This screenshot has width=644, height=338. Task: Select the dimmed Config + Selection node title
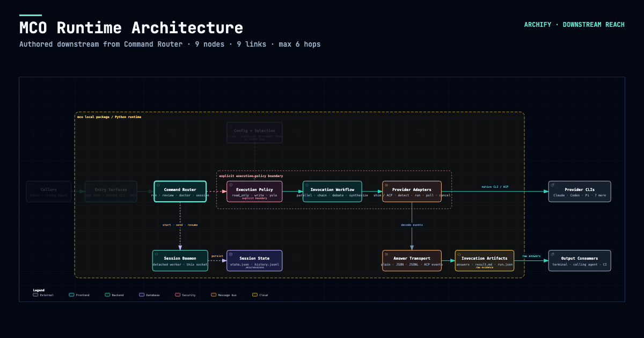(254, 130)
